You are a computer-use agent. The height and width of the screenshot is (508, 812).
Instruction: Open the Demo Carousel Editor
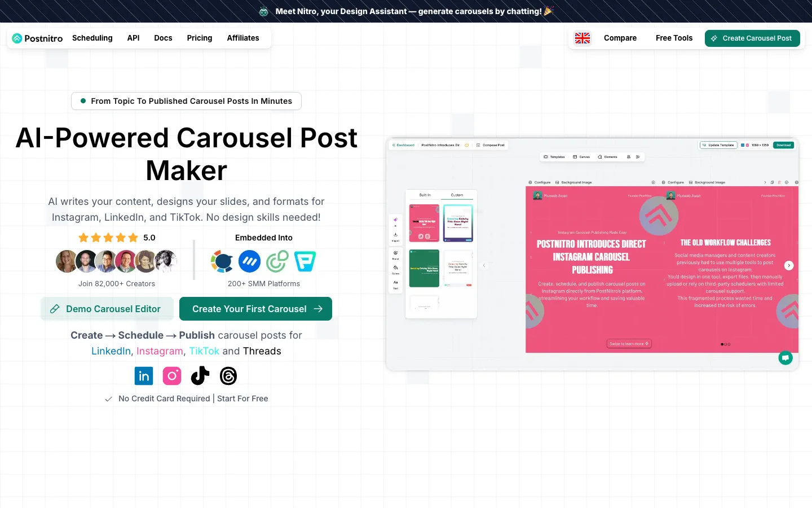coord(107,309)
